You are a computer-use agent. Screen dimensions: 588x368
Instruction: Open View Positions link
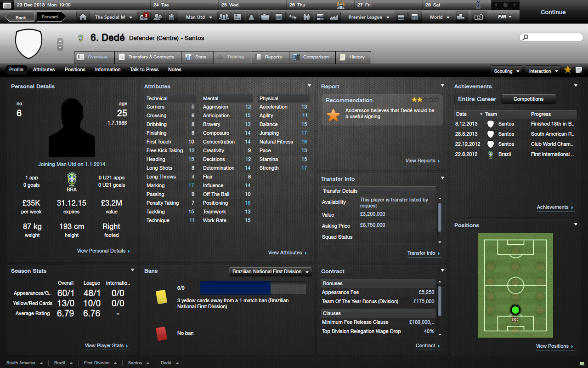pyautogui.click(x=554, y=346)
